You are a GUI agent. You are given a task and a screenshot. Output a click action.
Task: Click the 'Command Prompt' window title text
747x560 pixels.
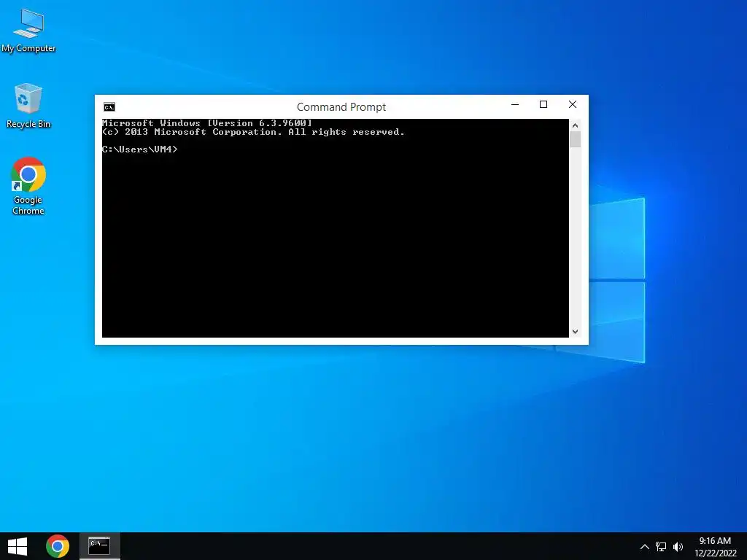(x=341, y=107)
